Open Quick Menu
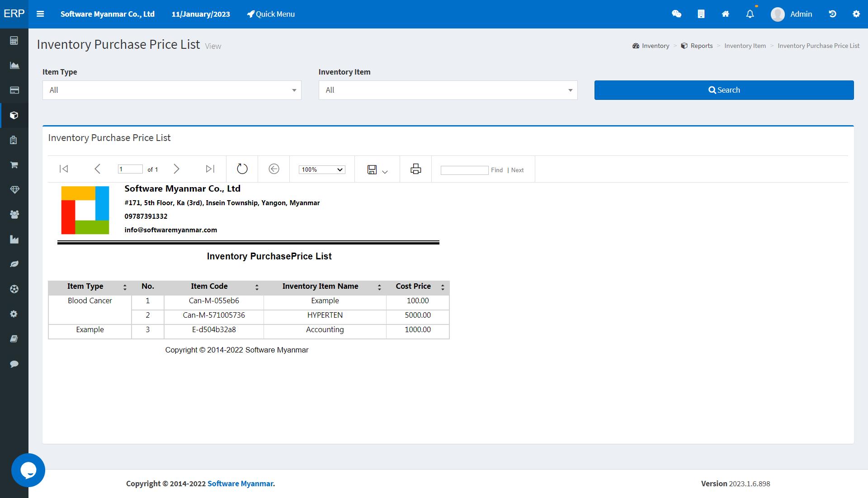Screen dimensions: 868x498 pos(271,14)
